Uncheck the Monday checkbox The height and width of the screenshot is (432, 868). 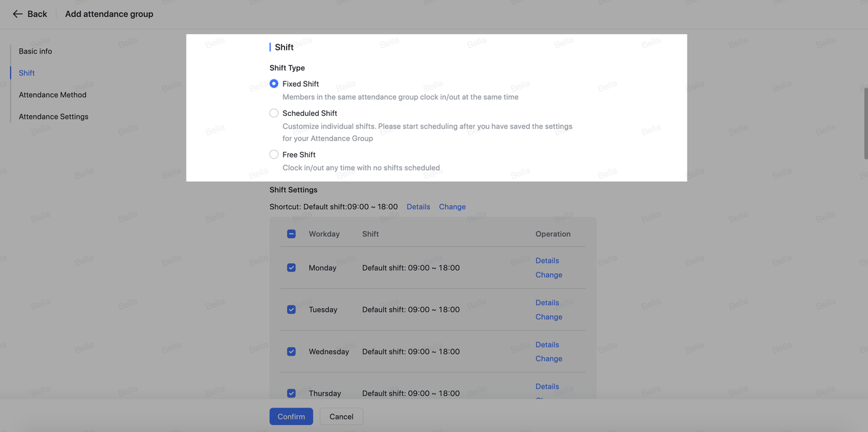pyautogui.click(x=292, y=268)
